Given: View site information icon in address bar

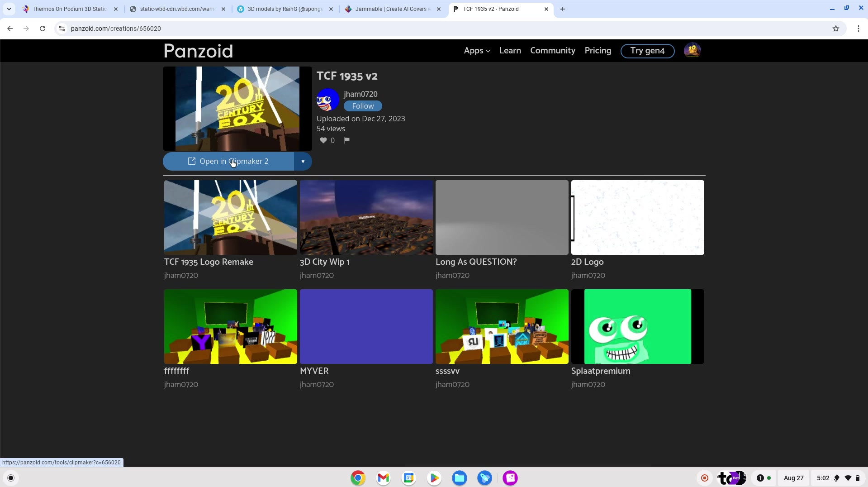Looking at the screenshot, I should (62, 29).
